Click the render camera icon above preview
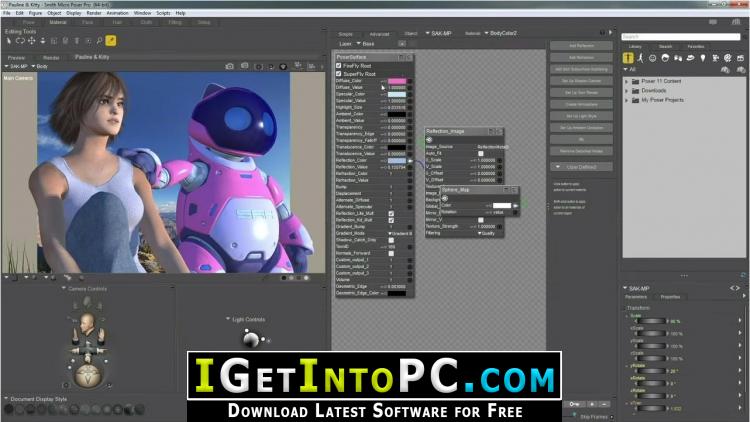Screen dimensions: 750x422 (229, 66)
